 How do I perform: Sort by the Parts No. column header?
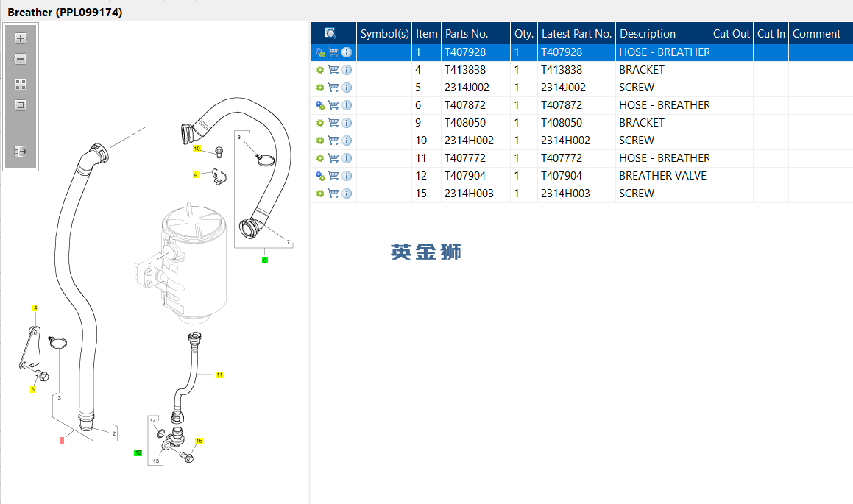[475, 34]
